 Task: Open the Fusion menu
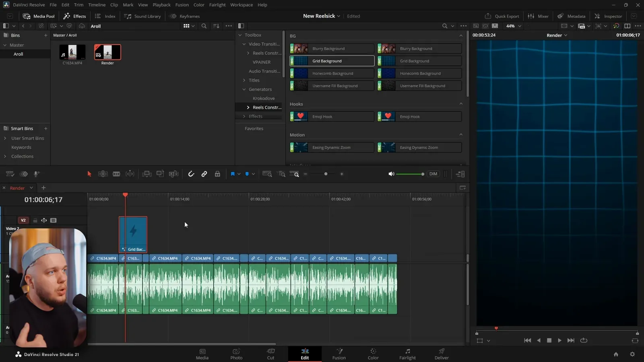[182, 5]
